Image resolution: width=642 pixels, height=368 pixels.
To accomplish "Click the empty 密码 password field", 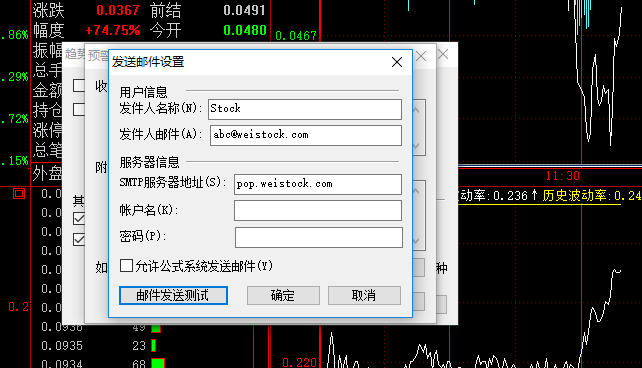I will tap(319, 237).
